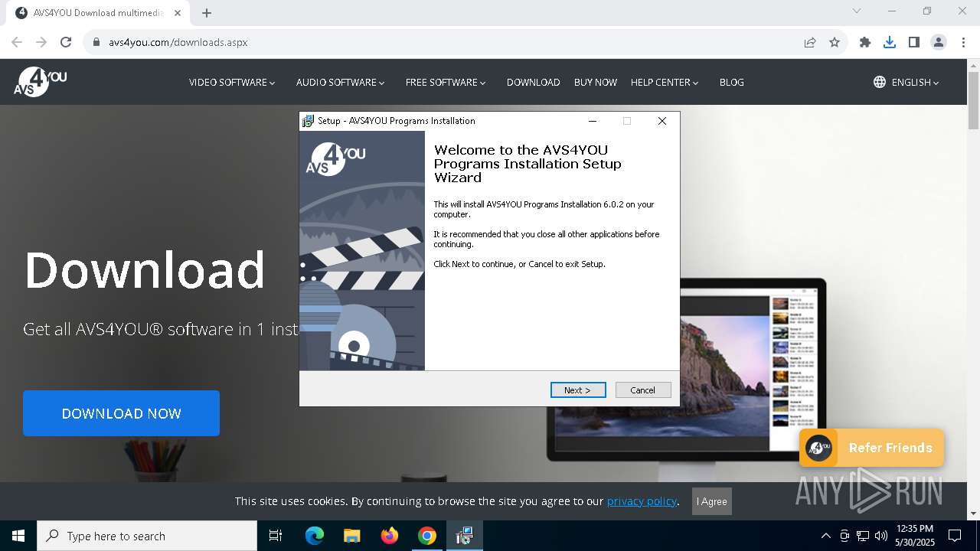Open the privacy policy link

pyautogui.click(x=642, y=501)
